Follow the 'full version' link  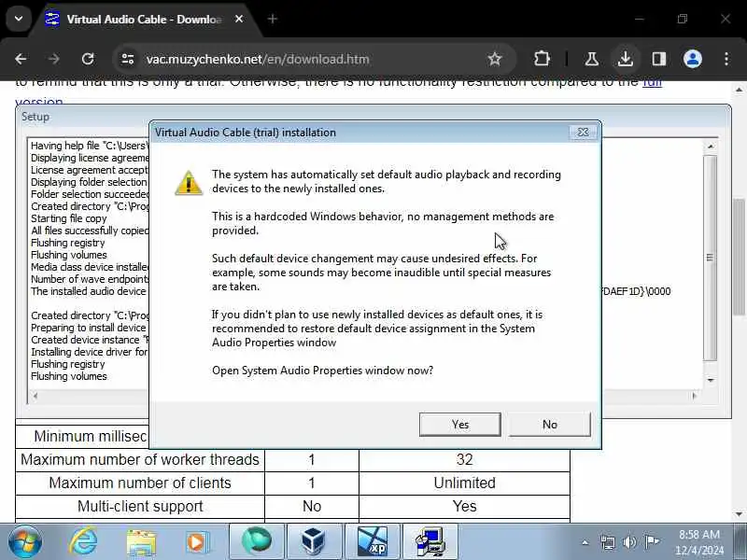click(652, 83)
